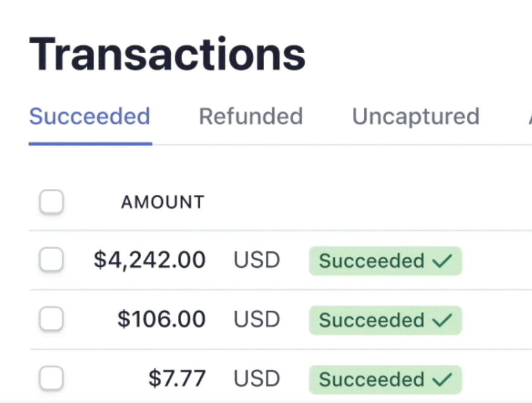Check the $4,242.00 transaction row checkbox
The width and height of the screenshot is (532, 403).
[x=51, y=260]
